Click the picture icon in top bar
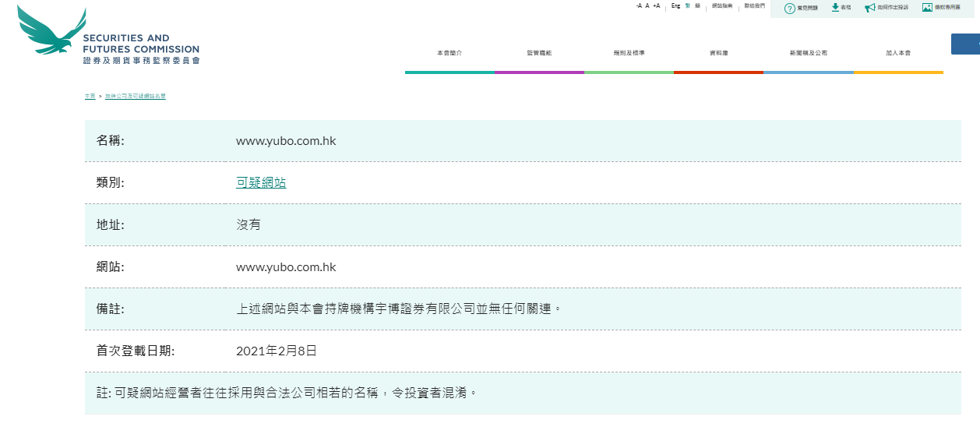The width and height of the screenshot is (980, 434). (x=927, y=7)
